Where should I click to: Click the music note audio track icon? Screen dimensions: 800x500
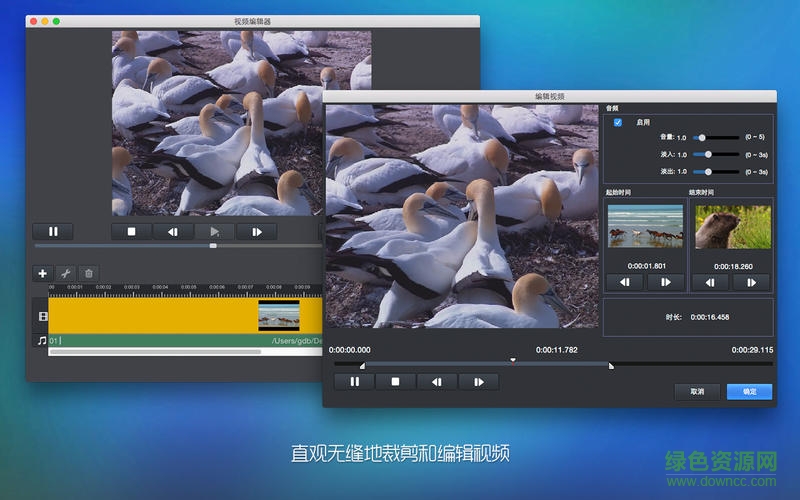[x=42, y=341]
